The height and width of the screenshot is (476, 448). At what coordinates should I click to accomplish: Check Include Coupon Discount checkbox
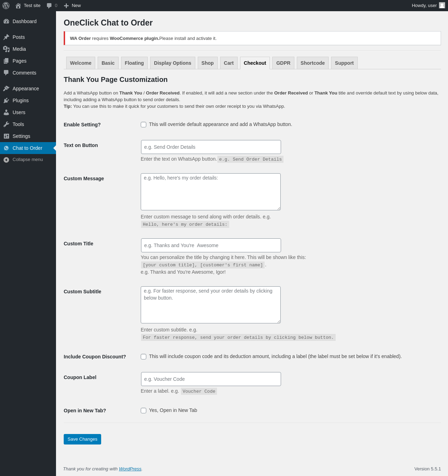(x=143, y=357)
